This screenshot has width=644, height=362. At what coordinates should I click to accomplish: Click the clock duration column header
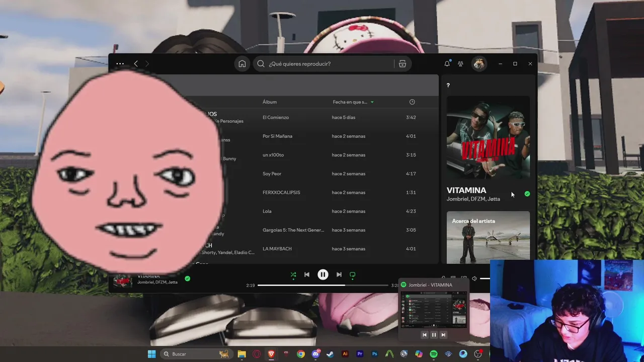click(412, 102)
